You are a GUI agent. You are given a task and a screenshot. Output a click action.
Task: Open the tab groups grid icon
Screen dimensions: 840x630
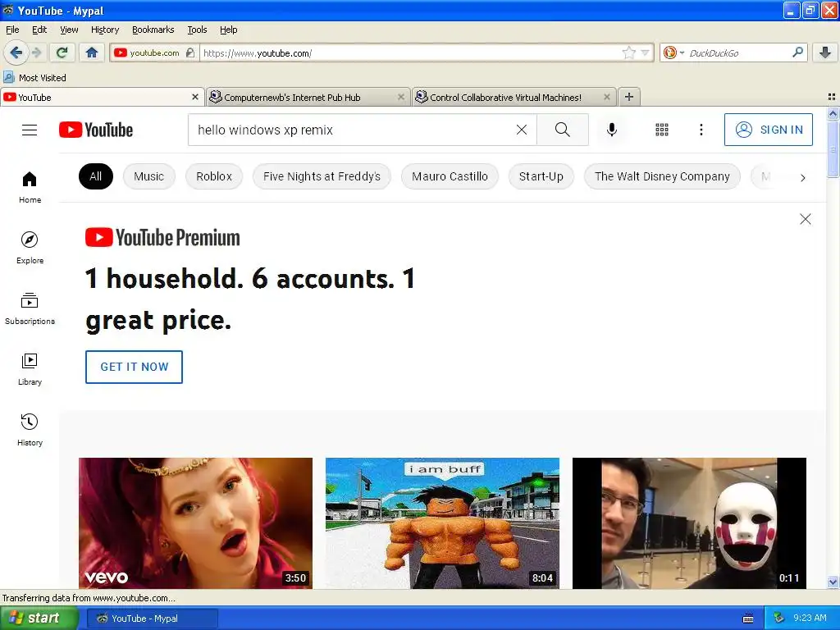pos(832,97)
